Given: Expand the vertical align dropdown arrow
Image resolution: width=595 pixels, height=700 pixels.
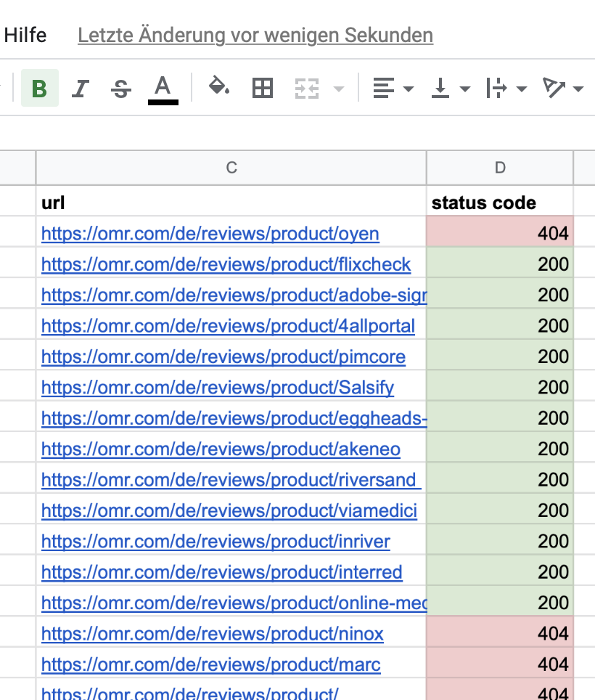Looking at the screenshot, I should click(x=465, y=89).
